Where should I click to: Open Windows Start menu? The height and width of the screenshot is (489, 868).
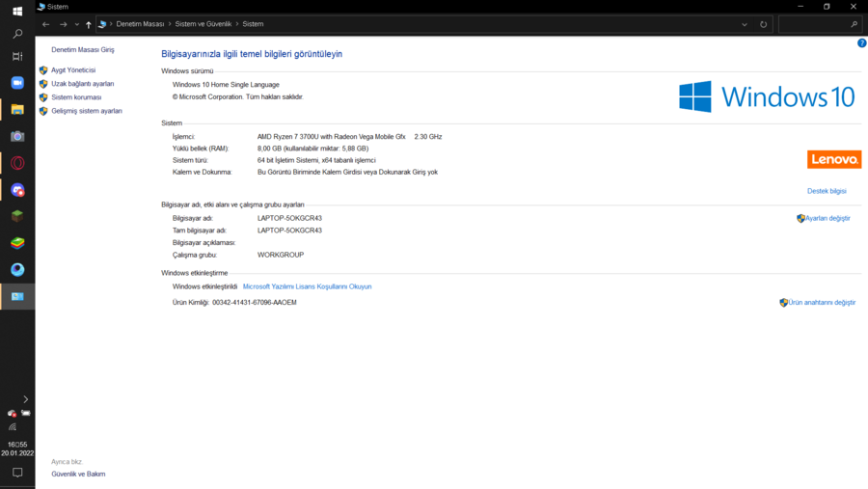[x=17, y=12]
